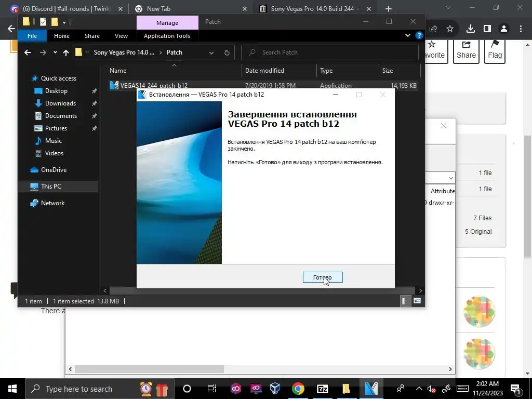This screenshot has height=399, width=532.
Task: Open Google Chrome from taskbar
Action: (298, 389)
